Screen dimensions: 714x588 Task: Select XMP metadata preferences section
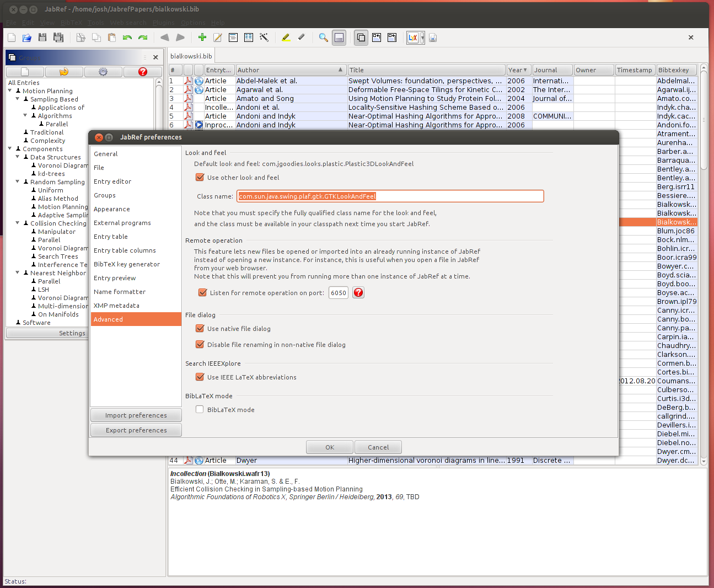(x=136, y=306)
